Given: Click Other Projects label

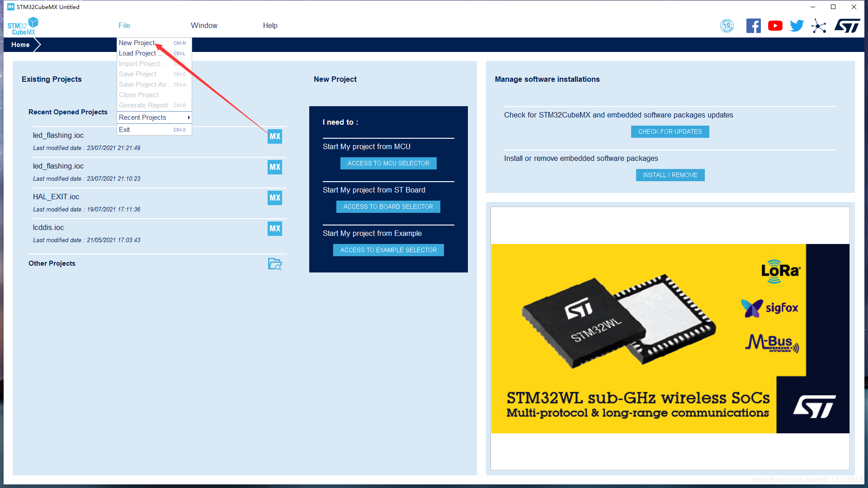Looking at the screenshot, I should click(52, 263).
